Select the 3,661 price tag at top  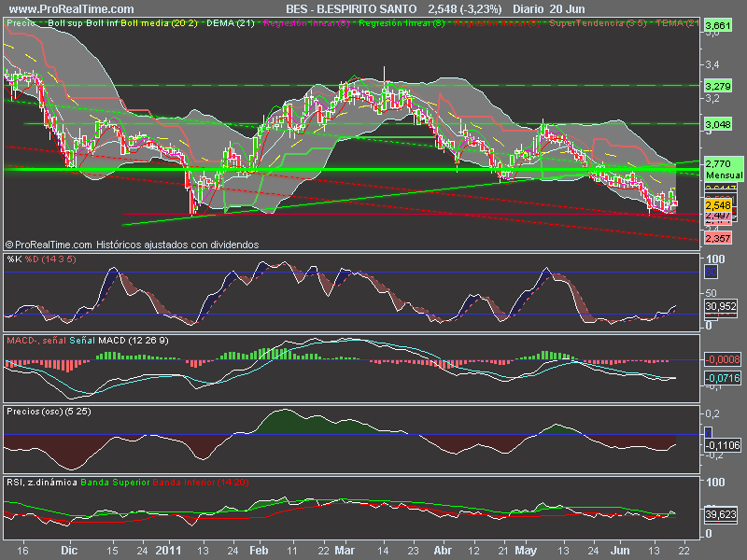717,25
